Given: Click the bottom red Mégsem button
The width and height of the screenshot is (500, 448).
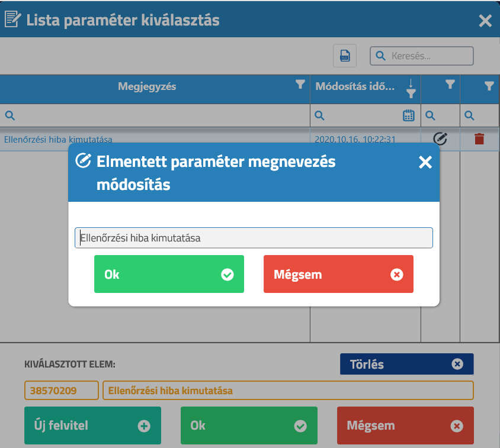Looking at the screenshot, I should [405, 426].
